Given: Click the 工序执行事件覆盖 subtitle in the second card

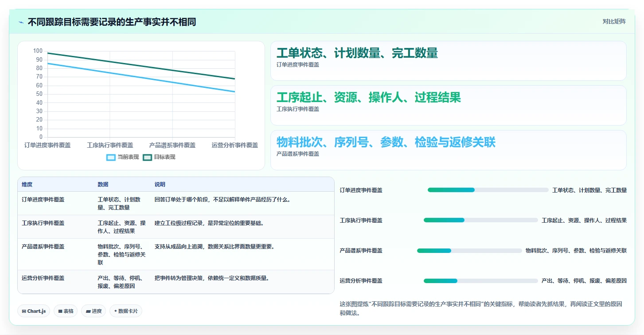Looking at the screenshot, I should (x=298, y=109).
